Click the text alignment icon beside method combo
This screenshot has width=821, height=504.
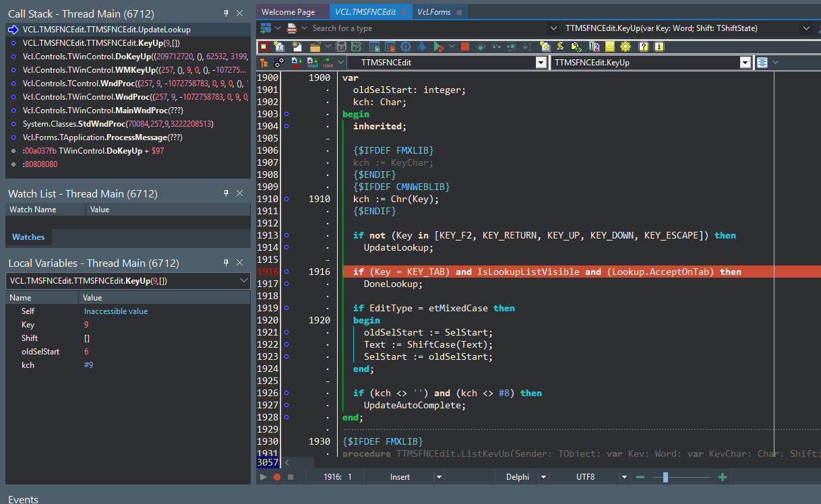click(762, 62)
